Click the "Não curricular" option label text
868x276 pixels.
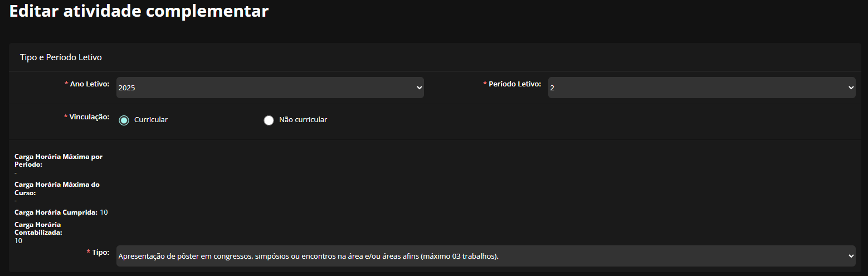pyautogui.click(x=303, y=120)
